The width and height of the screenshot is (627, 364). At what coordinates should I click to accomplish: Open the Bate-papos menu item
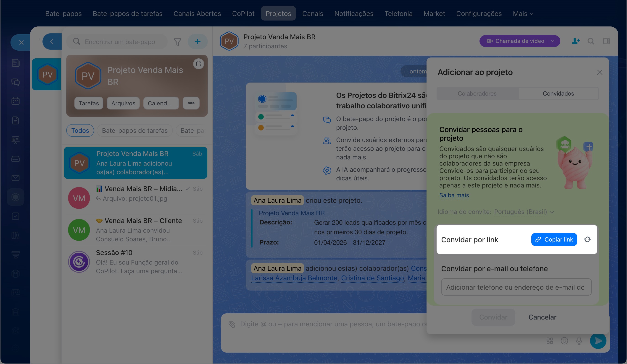pyautogui.click(x=63, y=13)
